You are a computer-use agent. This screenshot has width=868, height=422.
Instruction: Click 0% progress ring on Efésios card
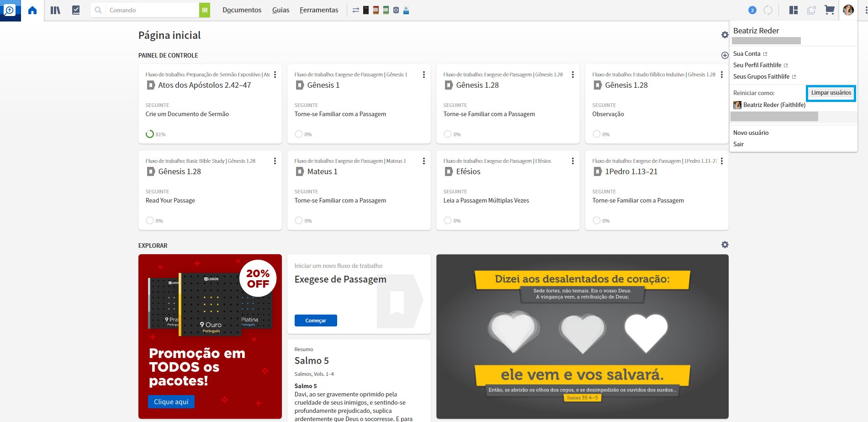point(448,220)
